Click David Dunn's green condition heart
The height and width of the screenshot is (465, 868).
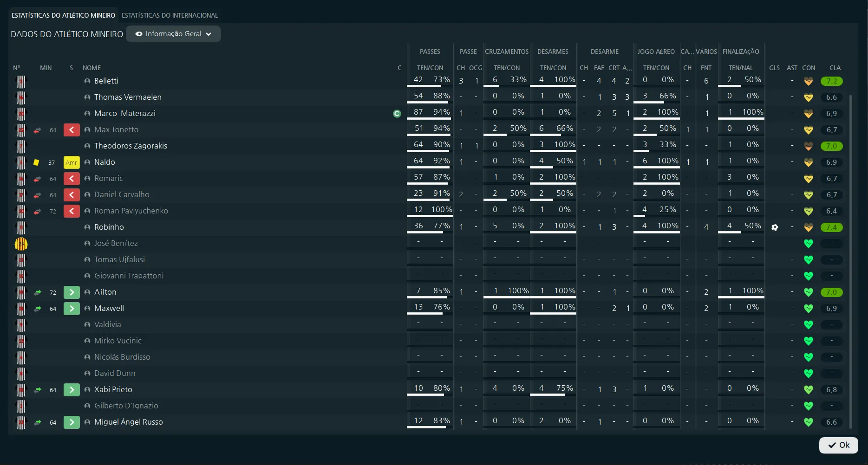tap(809, 374)
